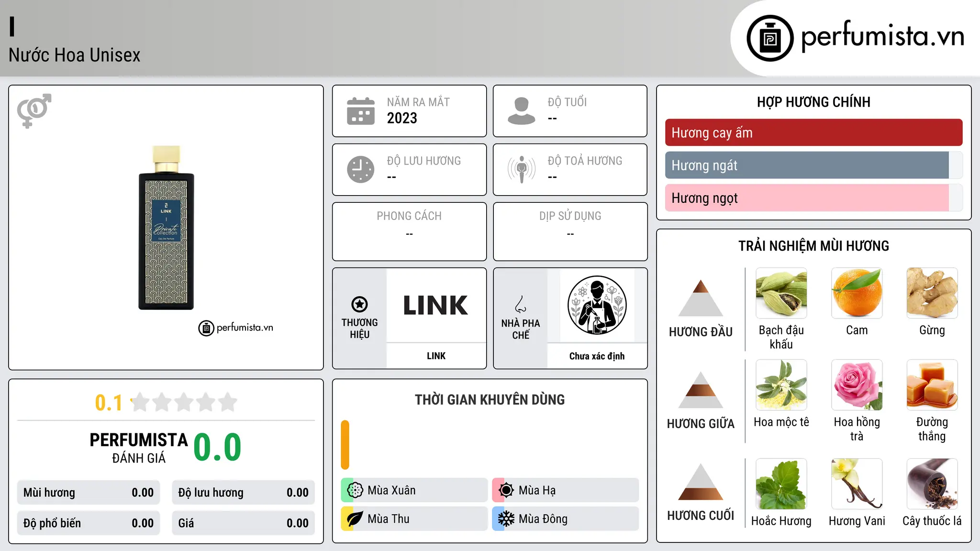Image resolution: width=980 pixels, height=551 pixels.
Task: Open the Cam orange note image
Action: click(x=857, y=293)
